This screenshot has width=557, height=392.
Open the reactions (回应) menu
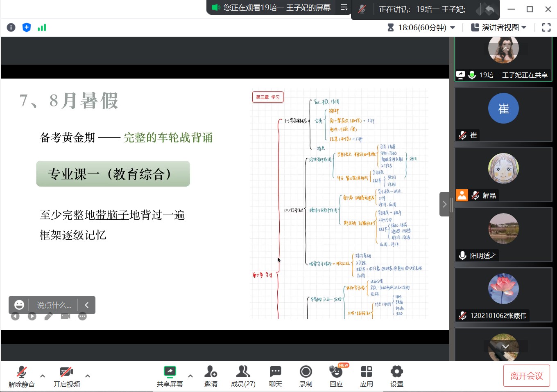tap(336, 376)
